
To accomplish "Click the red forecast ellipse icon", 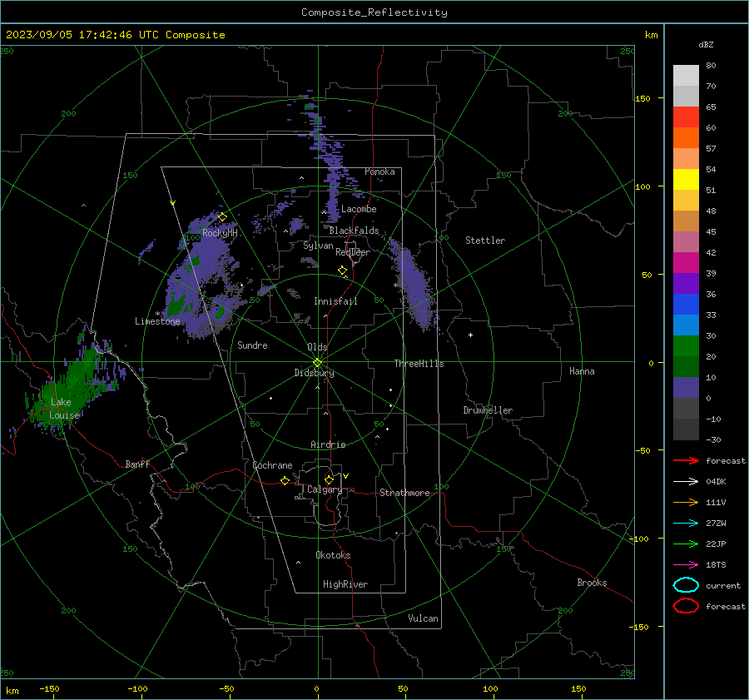I will pos(686,606).
